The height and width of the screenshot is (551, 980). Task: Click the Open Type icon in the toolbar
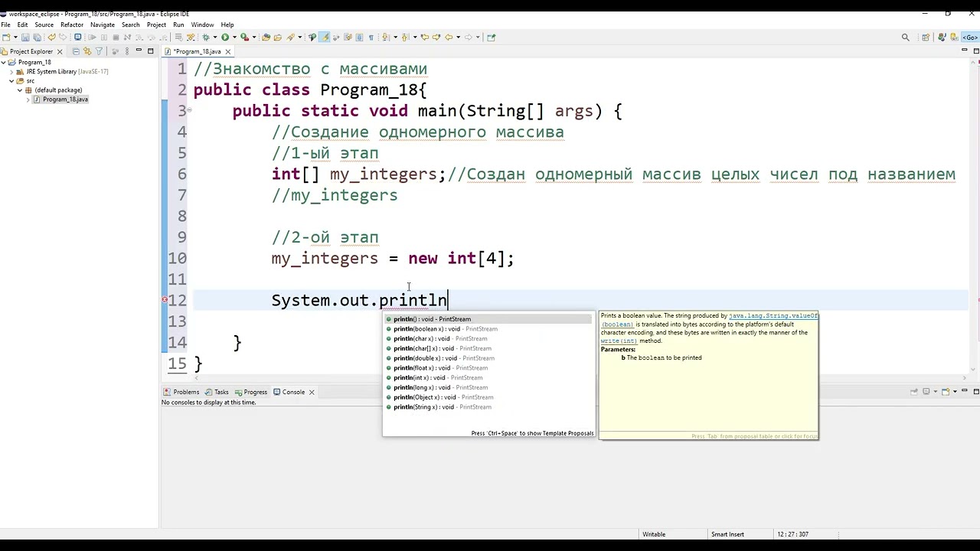266,37
